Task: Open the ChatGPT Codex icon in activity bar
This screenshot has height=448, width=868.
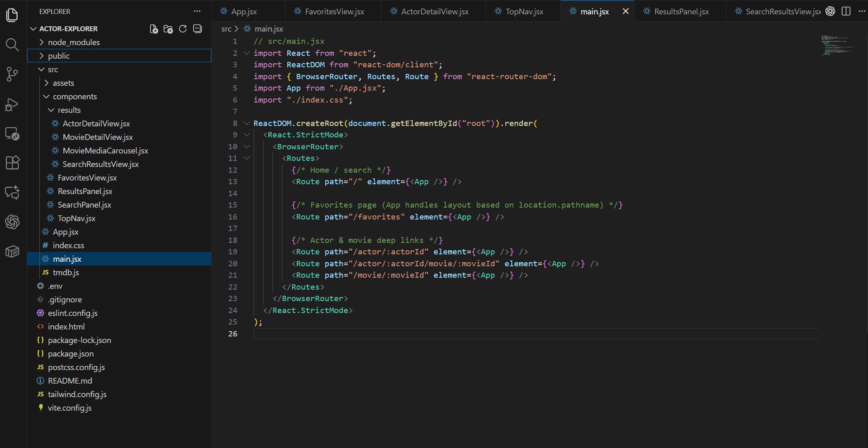Action: (12, 222)
